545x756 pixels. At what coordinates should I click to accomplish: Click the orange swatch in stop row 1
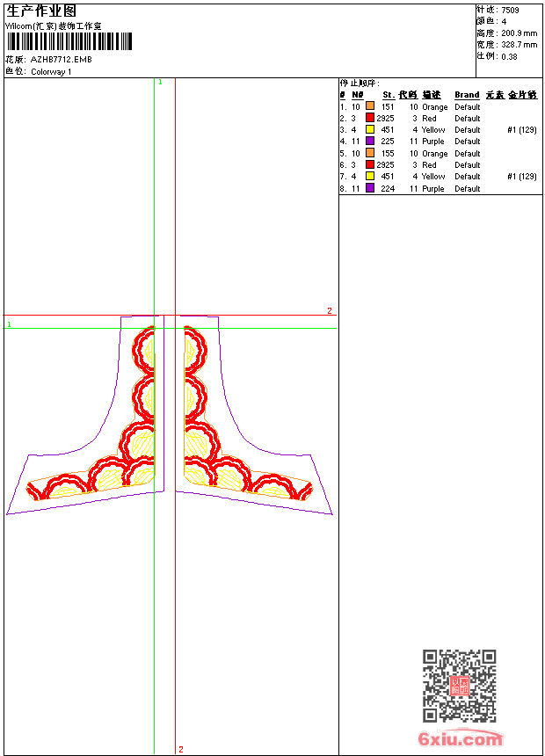[370, 106]
